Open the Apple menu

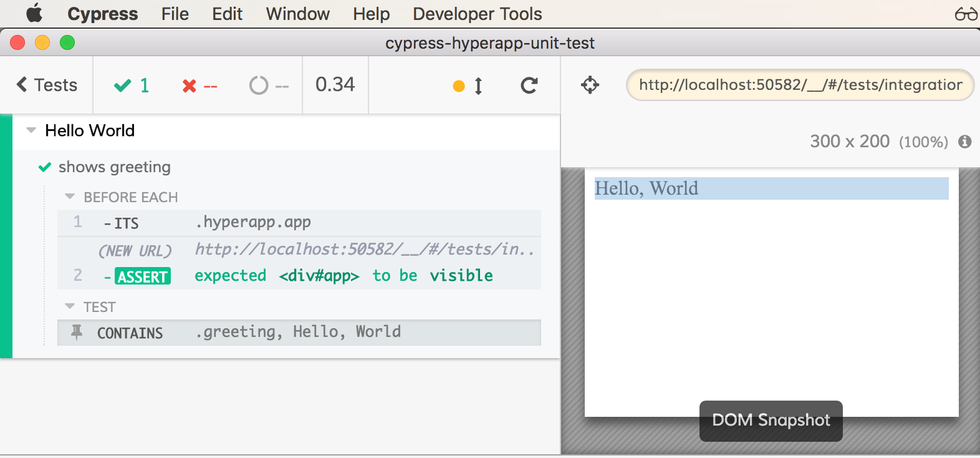click(x=34, y=13)
